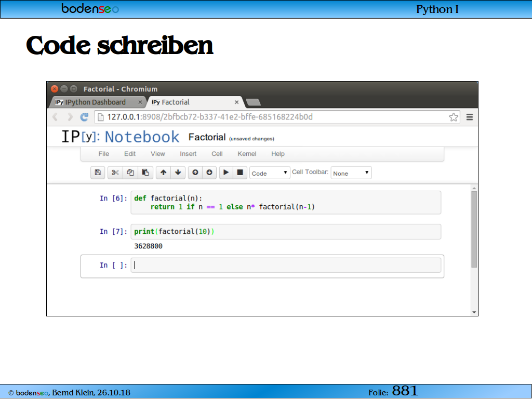Open the cell type Code dropdown
532x399 pixels.
click(x=270, y=173)
